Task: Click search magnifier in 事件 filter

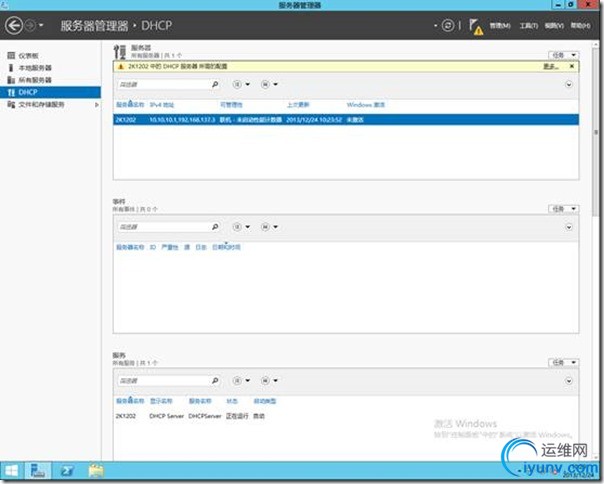Action: [215, 227]
